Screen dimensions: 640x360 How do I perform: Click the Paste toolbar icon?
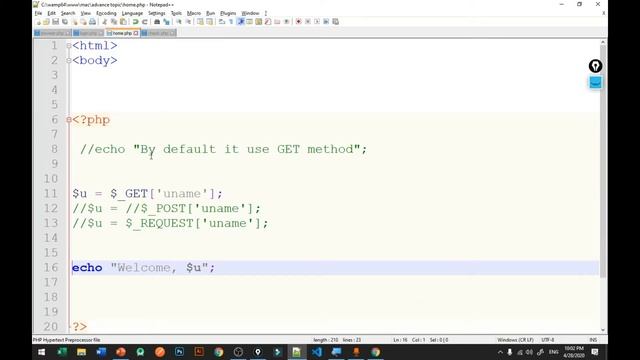pos(123,22)
